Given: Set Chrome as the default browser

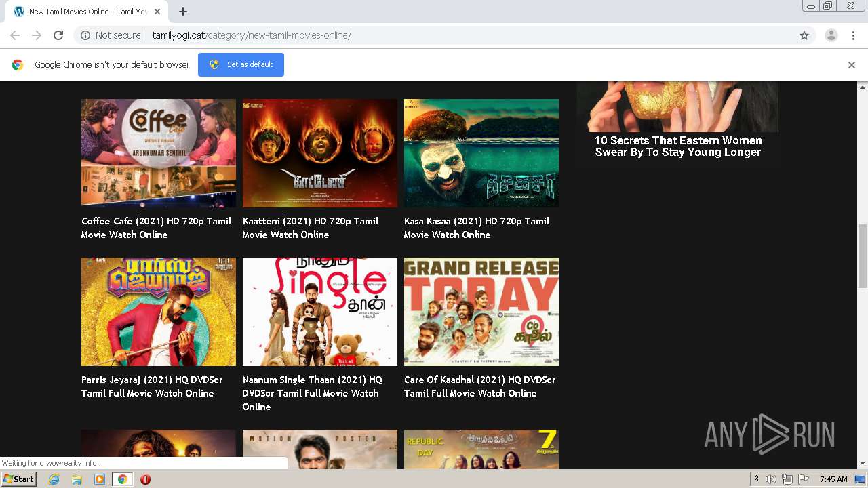Looking at the screenshot, I should 241,64.
